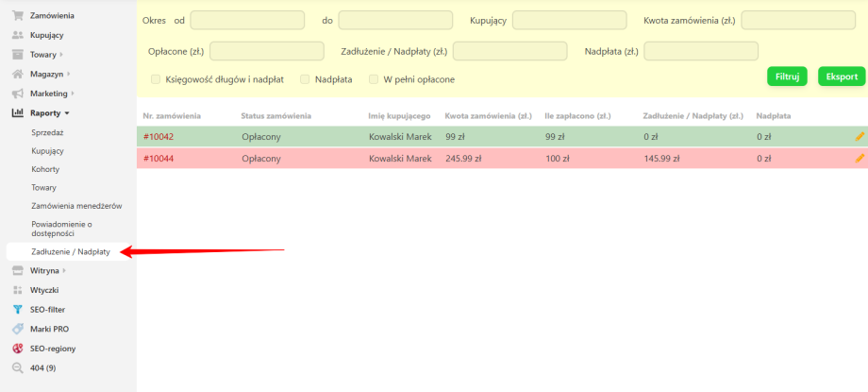Click the SEO-filter funnel icon
This screenshot has width=868, height=392.
[17, 309]
